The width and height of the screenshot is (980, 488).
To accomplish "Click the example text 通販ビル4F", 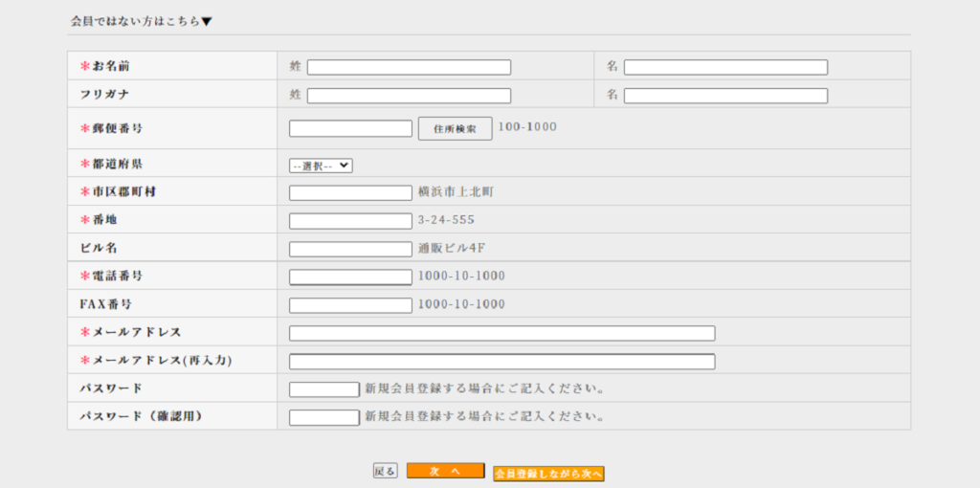I will 452,248.
